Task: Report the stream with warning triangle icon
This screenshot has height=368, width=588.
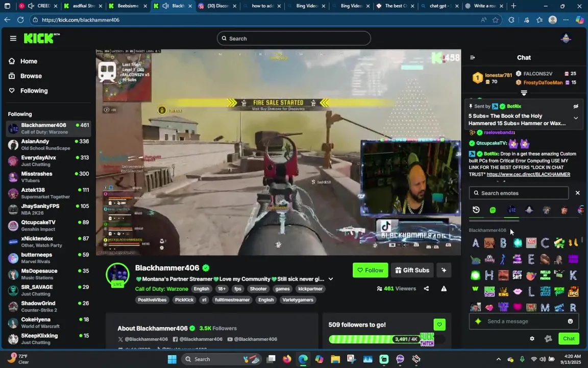Action: pyautogui.click(x=444, y=288)
